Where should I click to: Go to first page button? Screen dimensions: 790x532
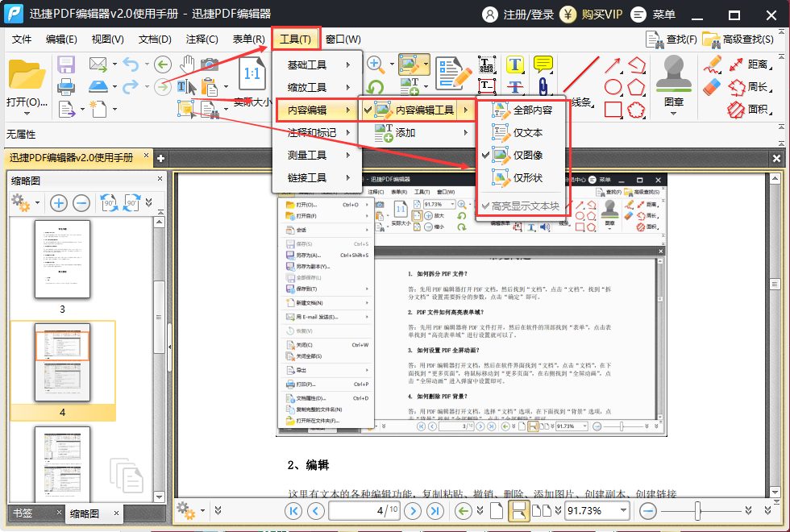click(x=293, y=511)
